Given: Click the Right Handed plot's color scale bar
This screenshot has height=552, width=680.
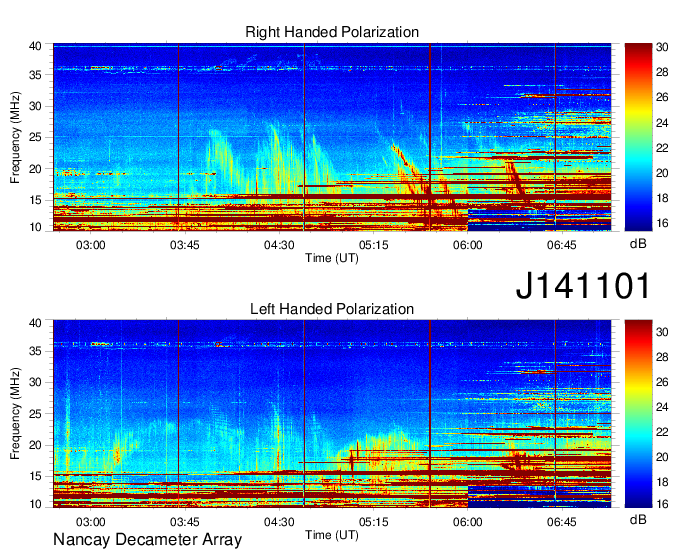Looking at the screenshot, I should coord(638,137).
